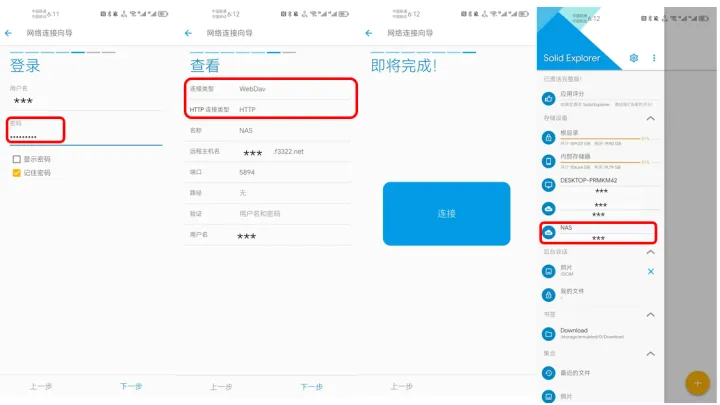Tap the Download bookmark folder icon

548,334
